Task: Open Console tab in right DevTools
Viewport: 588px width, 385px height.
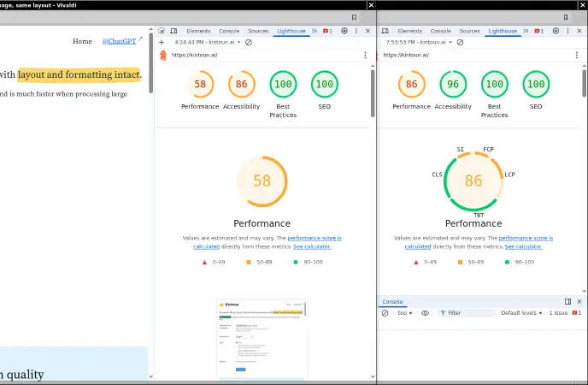Action: [441, 31]
